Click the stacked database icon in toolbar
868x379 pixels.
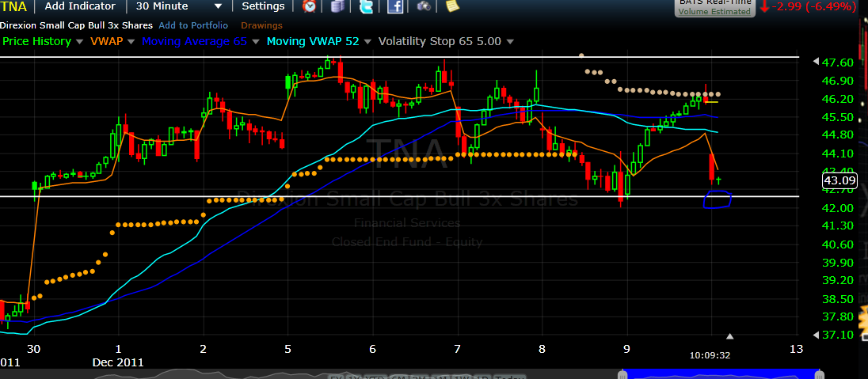(338, 6)
